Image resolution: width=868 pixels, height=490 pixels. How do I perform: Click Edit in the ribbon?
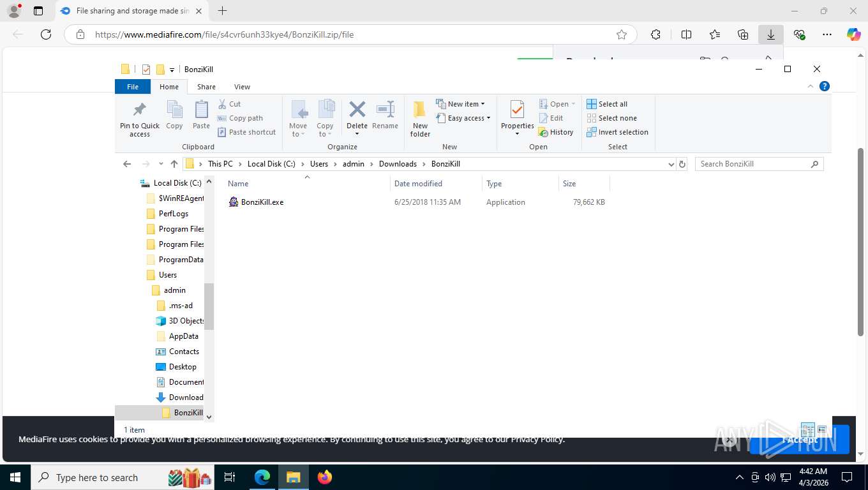click(x=551, y=118)
